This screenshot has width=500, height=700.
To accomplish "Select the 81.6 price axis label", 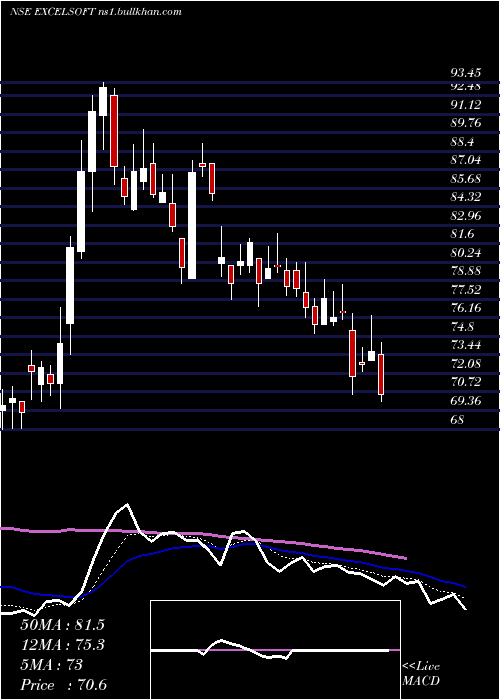I will pos(462,234).
